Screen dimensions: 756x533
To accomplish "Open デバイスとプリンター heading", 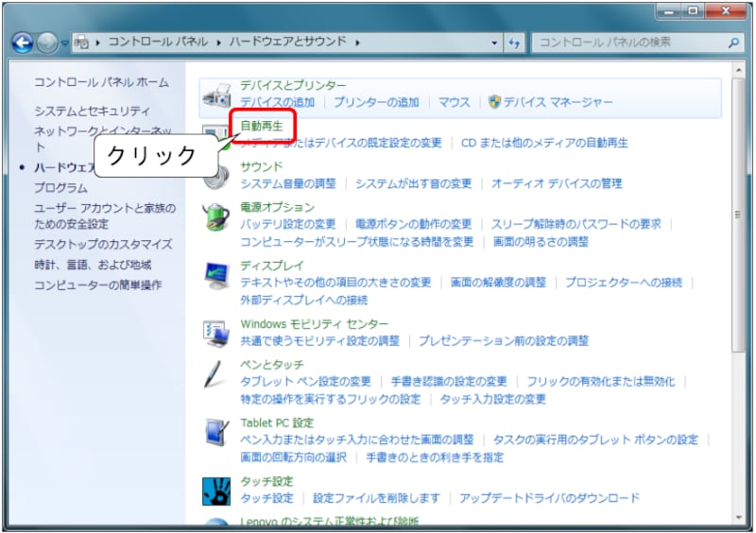I will tap(293, 85).
